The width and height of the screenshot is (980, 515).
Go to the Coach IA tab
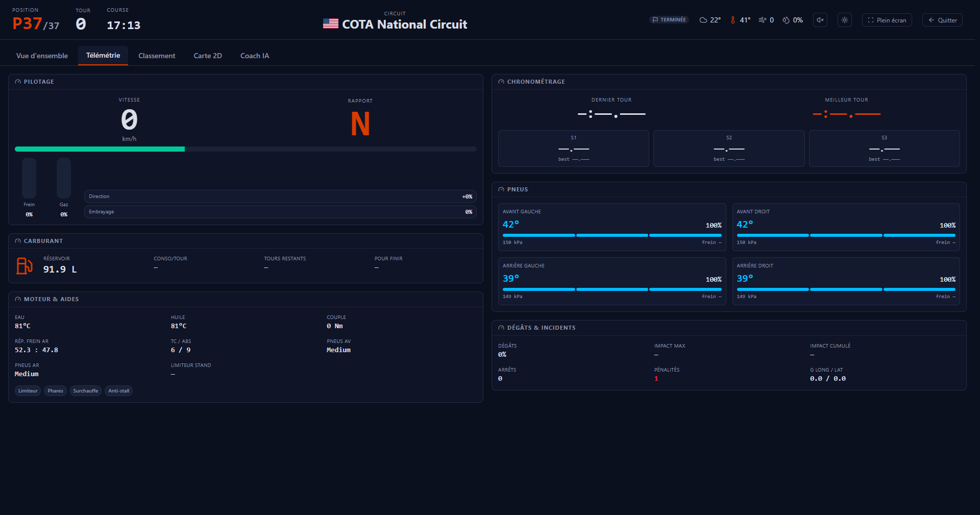pyautogui.click(x=255, y=56)
